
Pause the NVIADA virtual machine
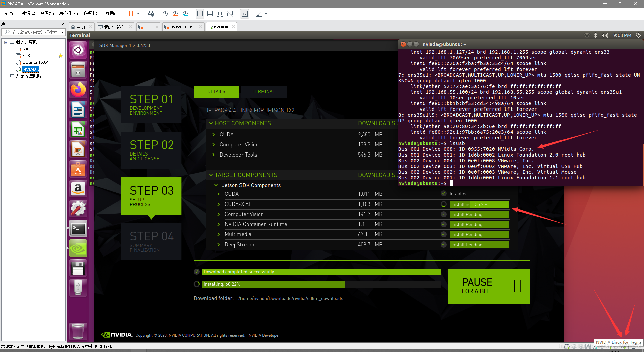pyautogui.click(x=131, y=14)
